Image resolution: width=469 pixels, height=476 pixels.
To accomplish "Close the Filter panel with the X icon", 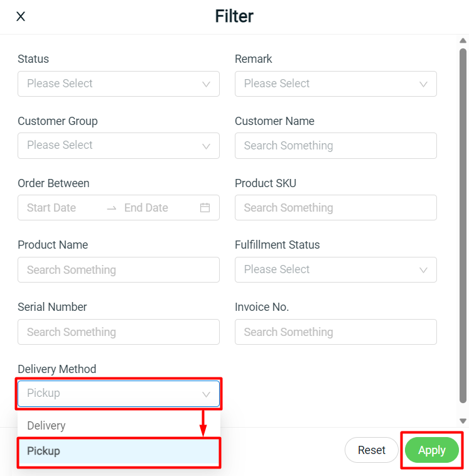I will coord(21,16).
